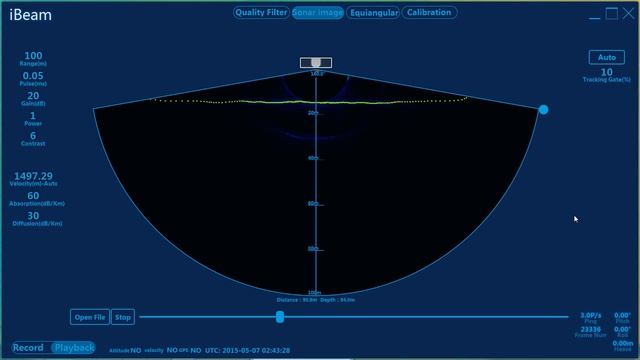Select the Absorption value 60
This screenshot has height=360, width=640.
pyautogui.click(x=33, y=196)
